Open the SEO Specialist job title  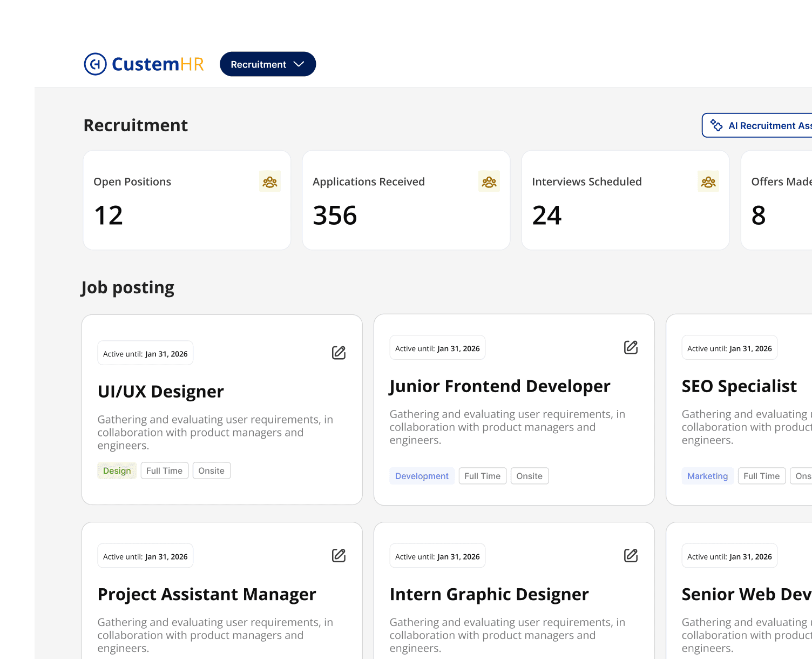739,386
